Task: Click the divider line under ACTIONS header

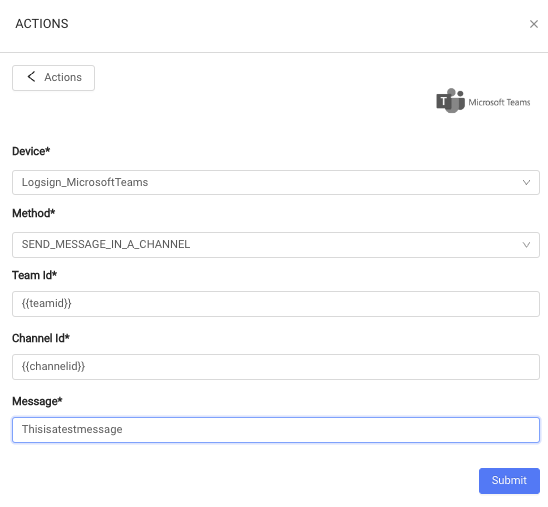Action: tap(274, 52)
